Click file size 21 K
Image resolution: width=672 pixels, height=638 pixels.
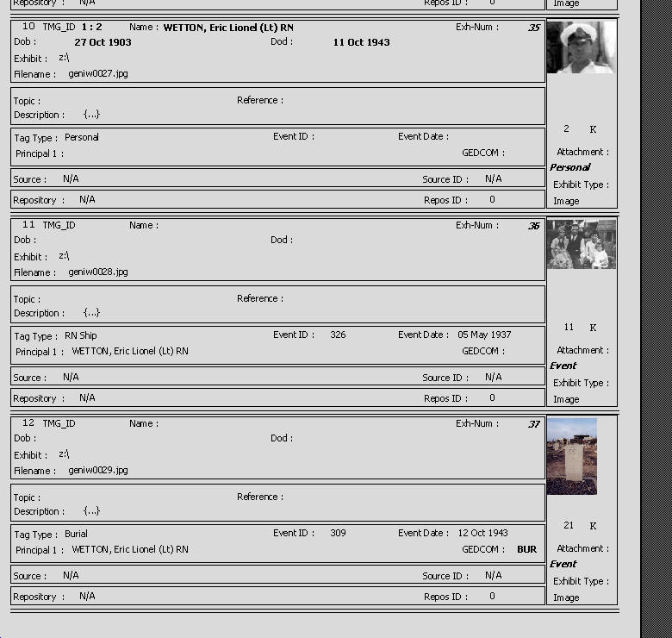coord(581,526)
